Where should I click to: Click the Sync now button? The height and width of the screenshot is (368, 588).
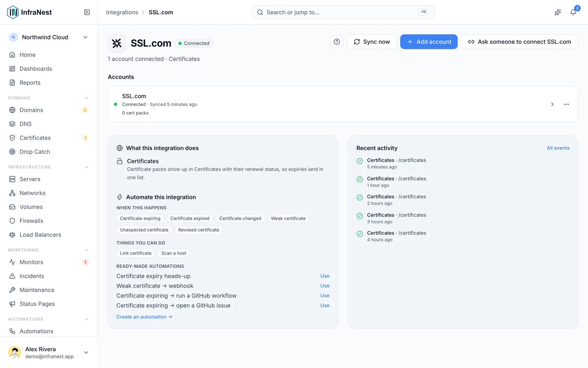372,42
